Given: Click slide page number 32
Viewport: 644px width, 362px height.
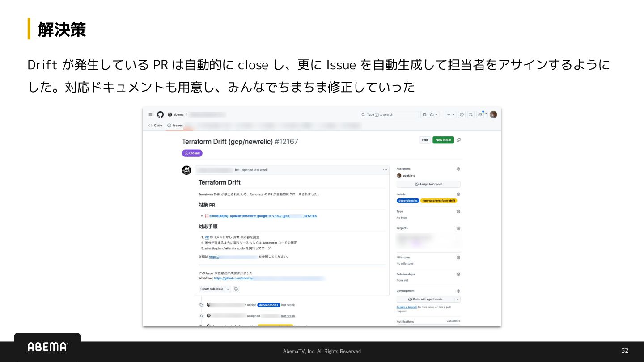Looking at the screenshot, I should (x=625, y=350).
